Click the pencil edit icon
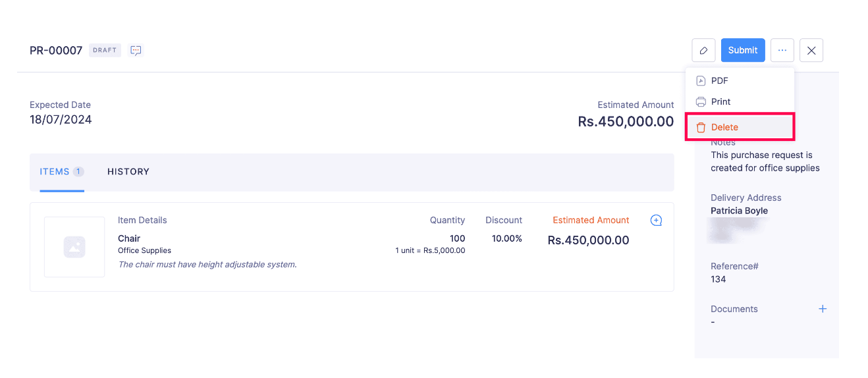 [x=703, y=50]
